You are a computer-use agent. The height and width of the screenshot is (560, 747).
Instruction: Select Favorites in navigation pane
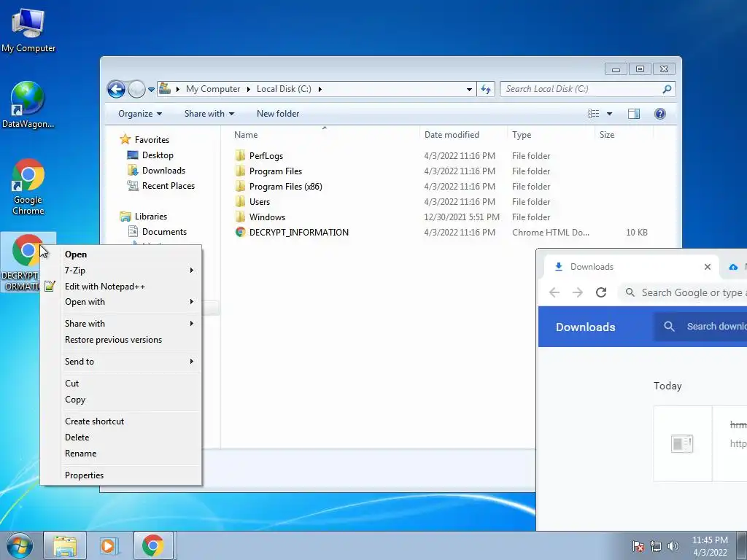point(152,139)
